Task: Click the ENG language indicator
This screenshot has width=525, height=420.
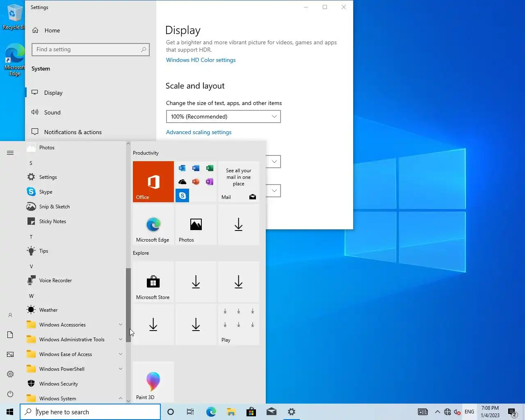Action: tap(469, 412)
